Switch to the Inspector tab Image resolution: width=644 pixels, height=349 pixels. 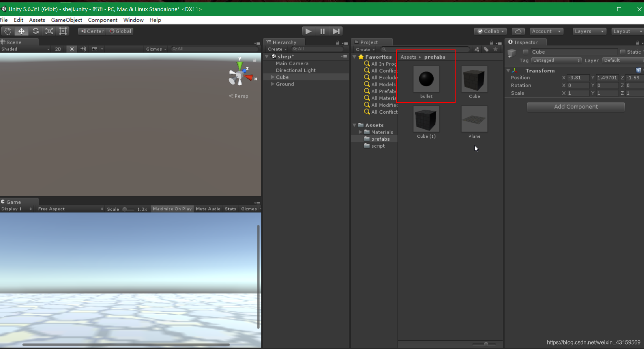(x=526, y=42)
